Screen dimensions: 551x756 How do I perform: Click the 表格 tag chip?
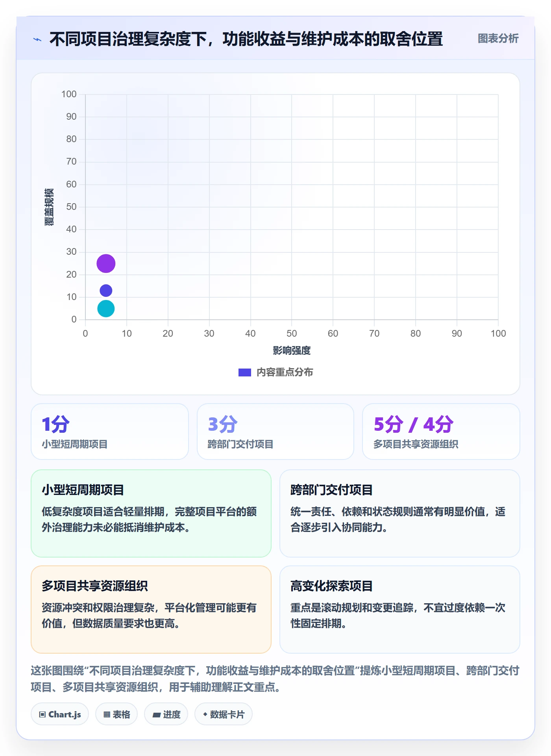116,714
